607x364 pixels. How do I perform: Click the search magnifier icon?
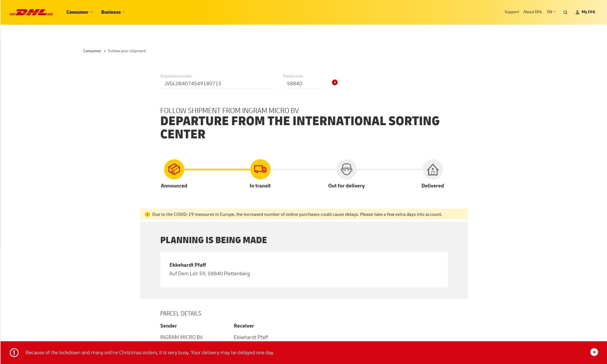coord(565,12)
